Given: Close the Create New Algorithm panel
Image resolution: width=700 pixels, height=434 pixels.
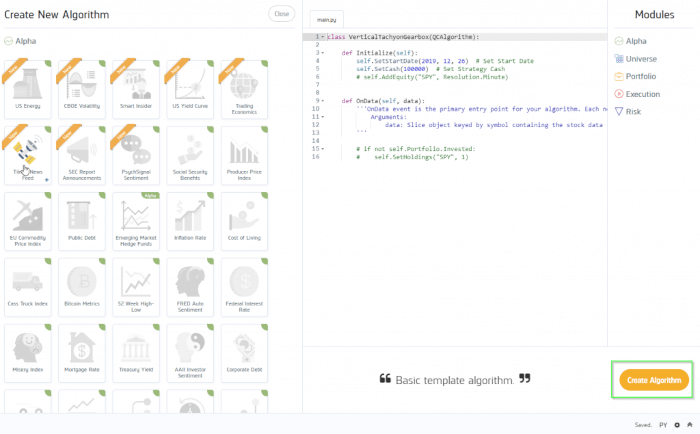Looking at the screenshot, I should (x=281, y=14).
